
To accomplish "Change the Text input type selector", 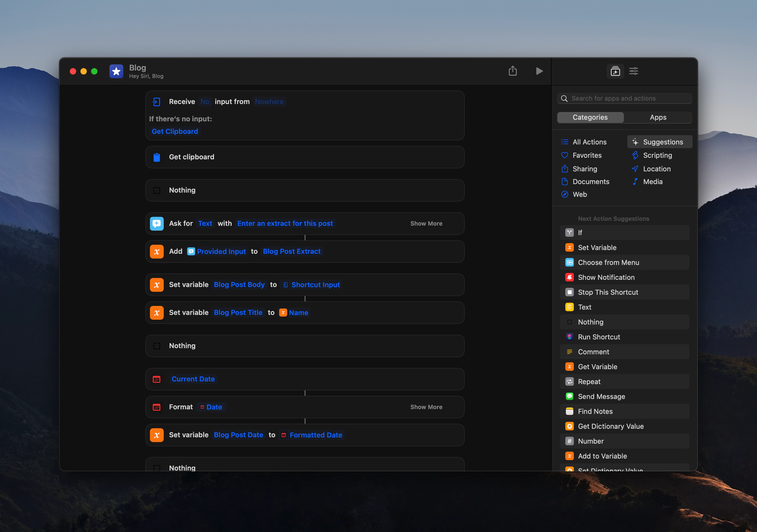I will tap(205, 224).
